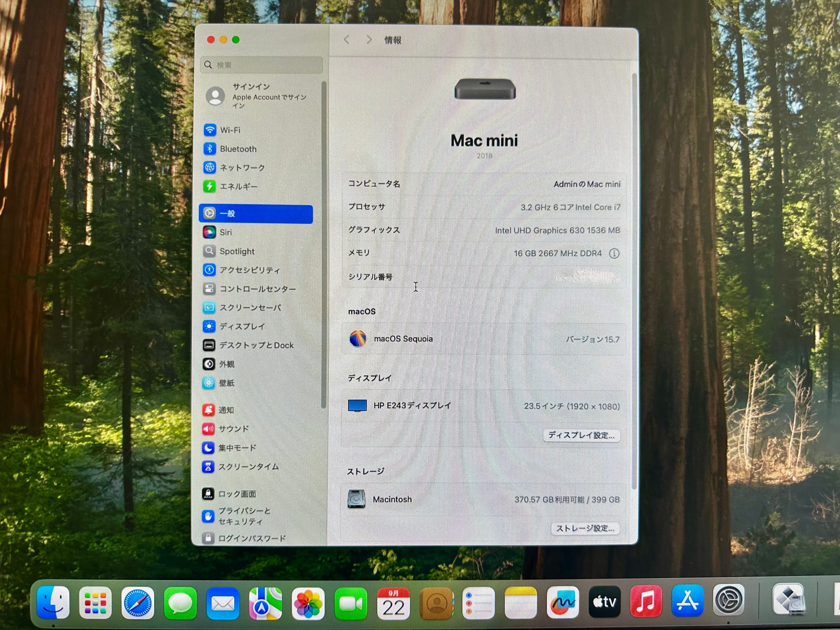This screenshot has width=840, height=630.
Task: Select ディスプレイ in the sidebar
Action: pos(242,327)
